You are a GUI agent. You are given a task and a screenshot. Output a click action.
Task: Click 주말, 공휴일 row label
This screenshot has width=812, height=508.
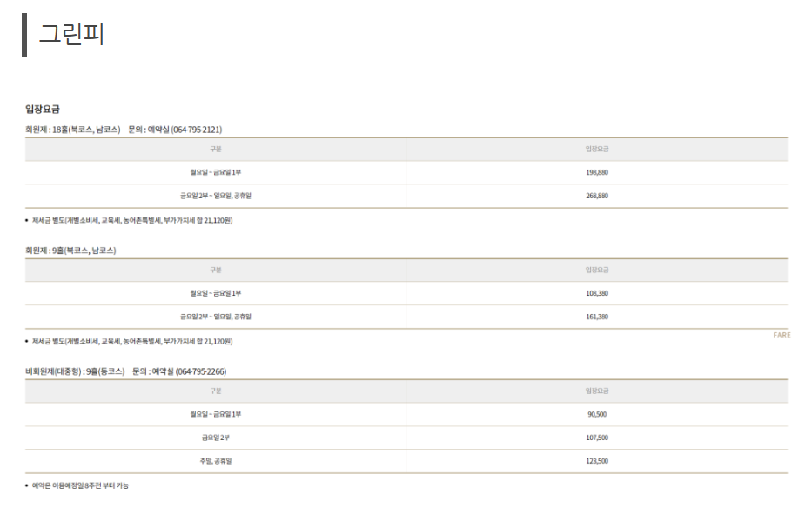pos(216,461)
